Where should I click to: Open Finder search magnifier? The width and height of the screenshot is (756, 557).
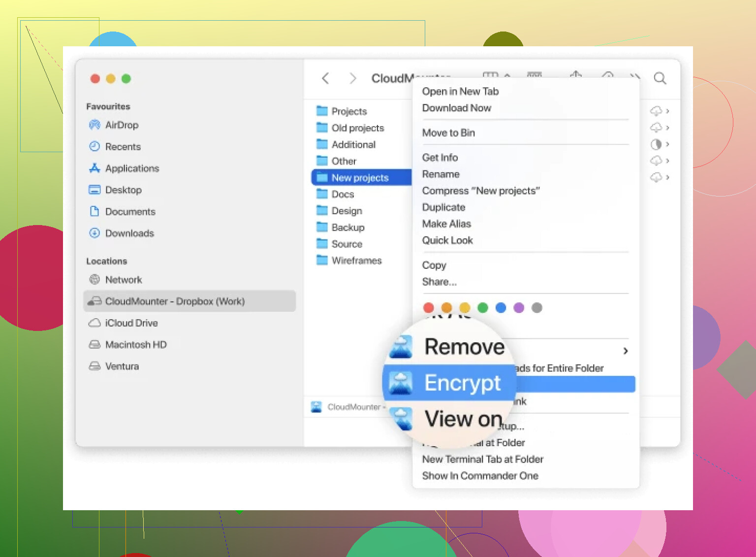660,78
